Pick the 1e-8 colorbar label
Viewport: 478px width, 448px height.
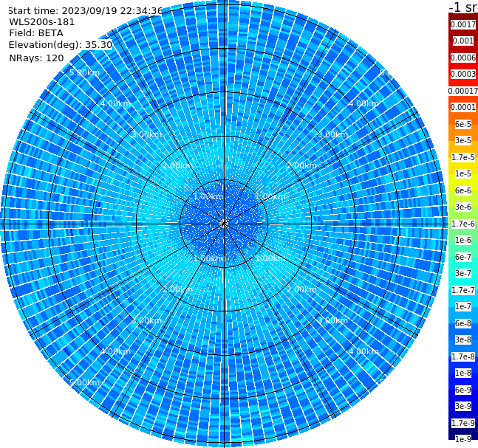coord(463,373)
